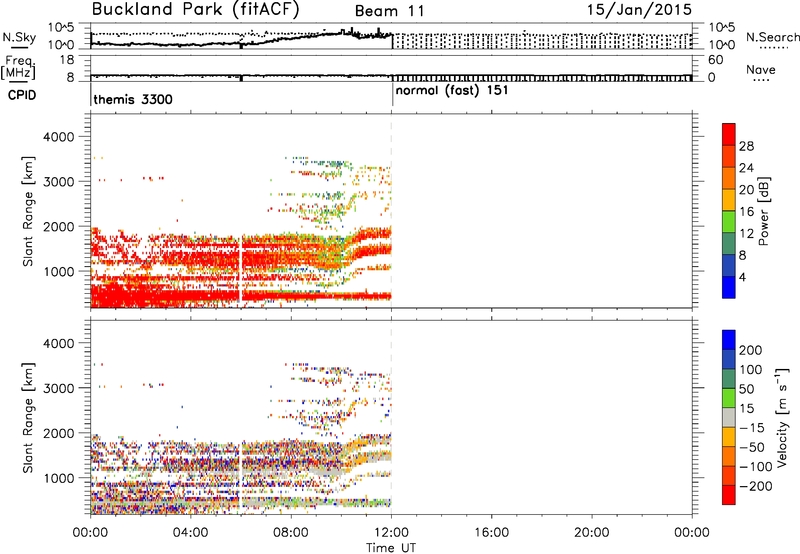Click the 'normal (fast) 151' CPID text

(x=452, y=91)
